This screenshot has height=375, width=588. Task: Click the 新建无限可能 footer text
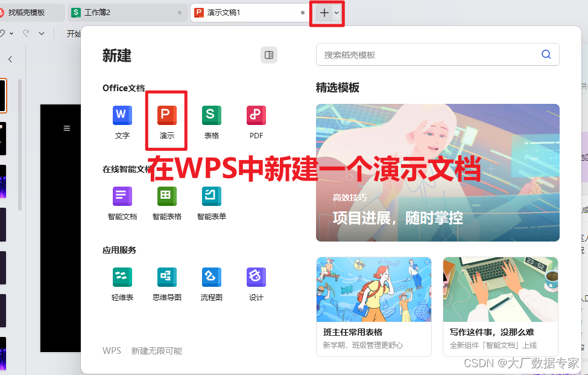[x=156, y=351]
